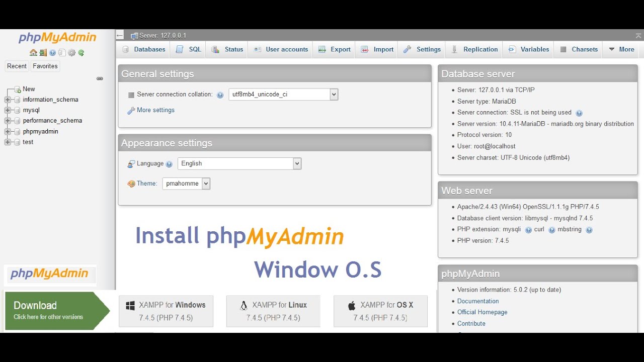Screen dimensions: 644x362
Task: Click the green Download button
Action: tap(56, 311)
